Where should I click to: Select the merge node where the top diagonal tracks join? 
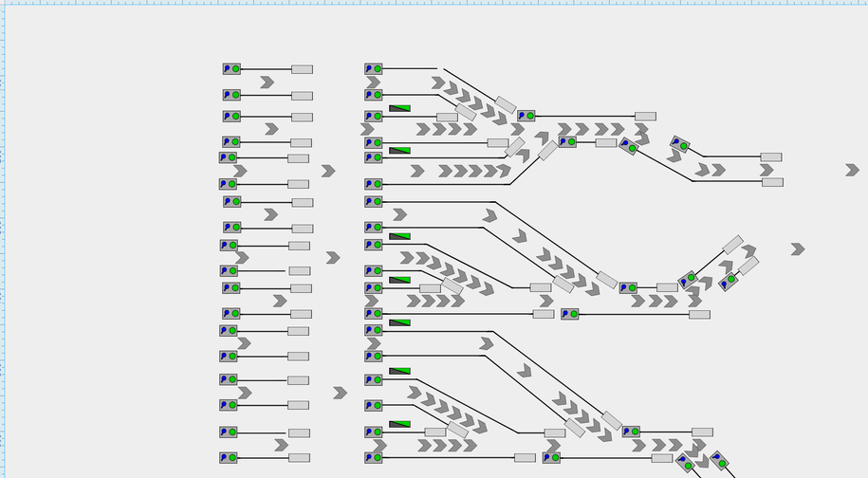coord(526,116)
